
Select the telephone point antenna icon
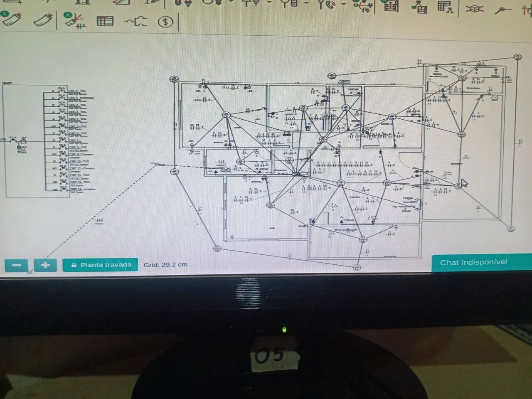point(326,4)
